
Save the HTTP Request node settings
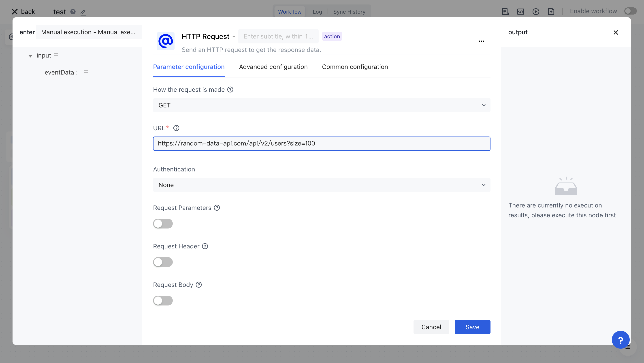pyautogui.click(x=472, y=327)
